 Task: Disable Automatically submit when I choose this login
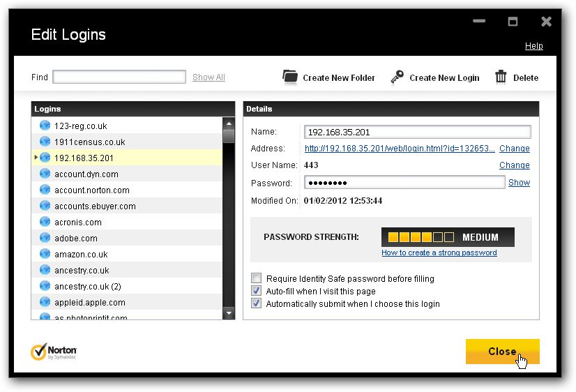click(x=257, y=303)
